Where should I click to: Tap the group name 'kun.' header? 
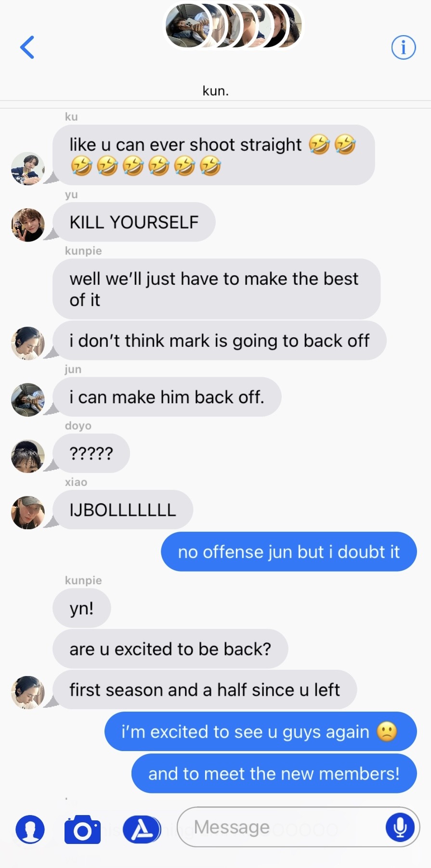(216, 90)
